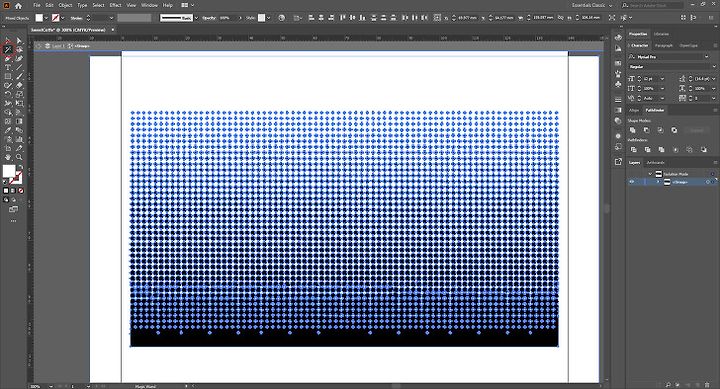Open Edit Toolbar three-dots menu
The width and height of the screenshot is (720, 389).
(13, 221)
